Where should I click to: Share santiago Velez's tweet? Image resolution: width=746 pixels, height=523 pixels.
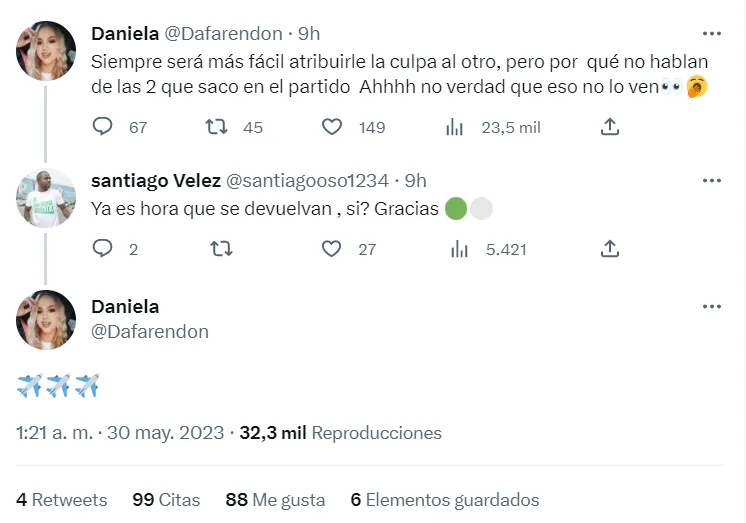[x=610, y=249]
